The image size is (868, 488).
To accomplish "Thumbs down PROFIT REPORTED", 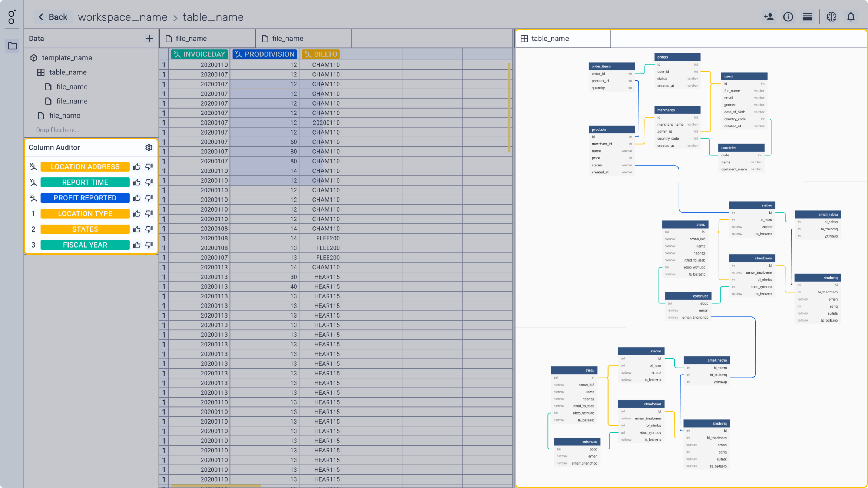I will [x=149, y=198].
